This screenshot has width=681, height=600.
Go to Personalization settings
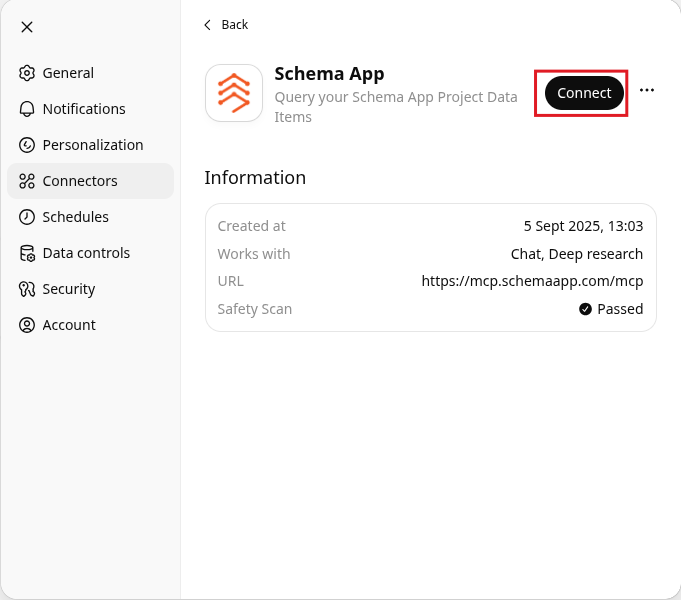(x=90, y=145)
